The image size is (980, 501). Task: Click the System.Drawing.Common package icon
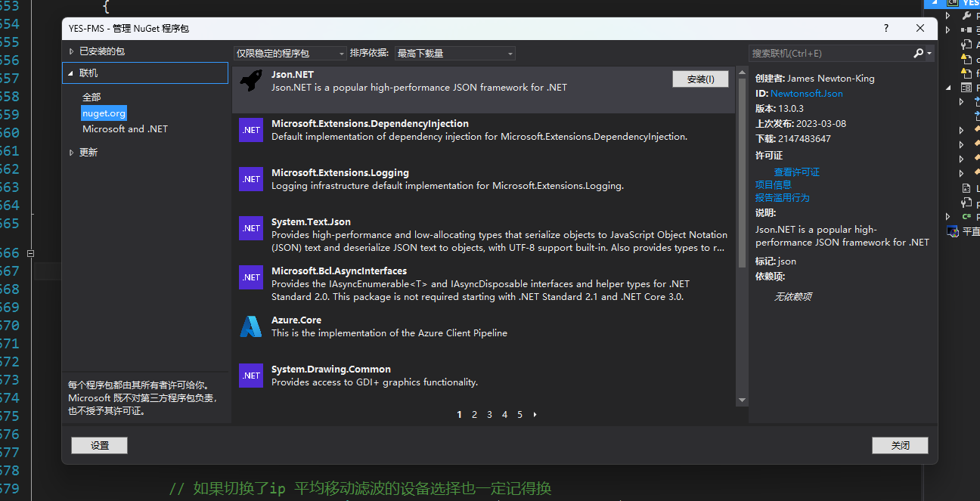250,376
